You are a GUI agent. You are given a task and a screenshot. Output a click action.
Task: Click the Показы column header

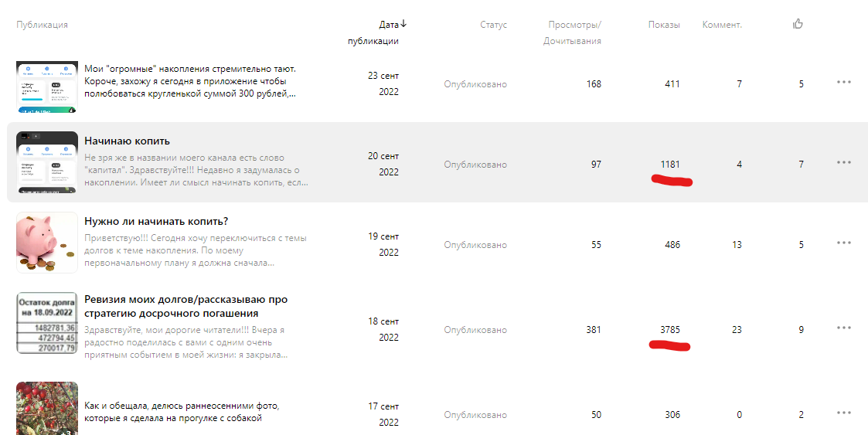(664, 25)
